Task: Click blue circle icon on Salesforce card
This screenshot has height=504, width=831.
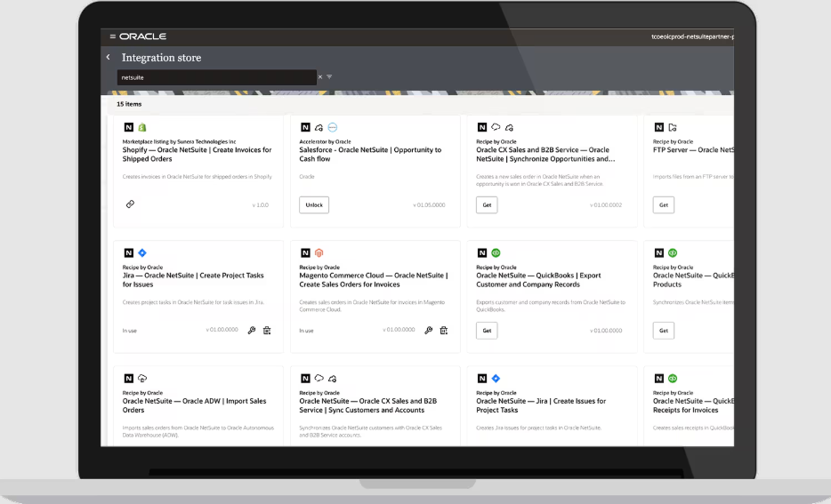Action: pos(332,128)
